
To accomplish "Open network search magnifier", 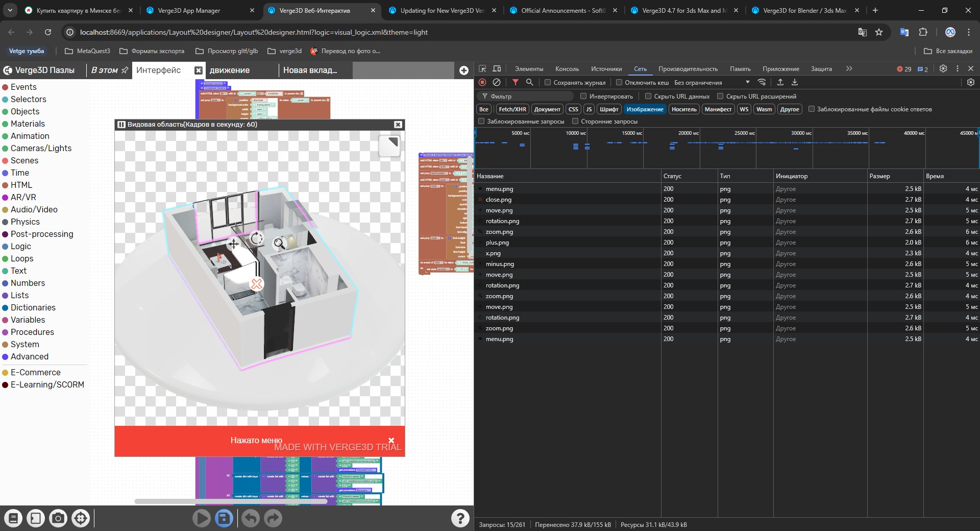I will pyautogui.click(x=530, y=82).
